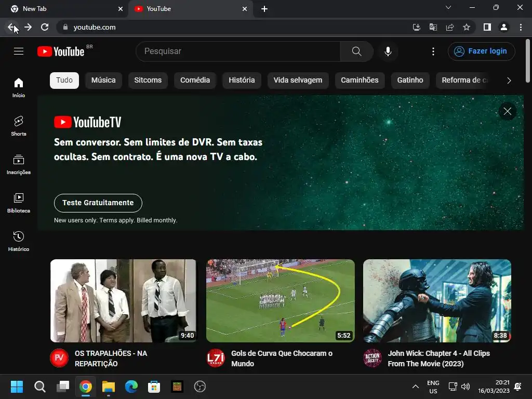Show more filter chips with right arrow
Image resolution: width=532 pixels, height=399 pixels.
click(509, 81)
